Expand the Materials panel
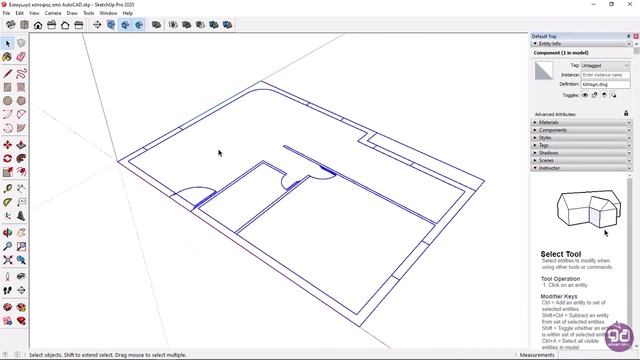Screen dimensions: 640x360 pyautogui.click(x=581, y=122)
